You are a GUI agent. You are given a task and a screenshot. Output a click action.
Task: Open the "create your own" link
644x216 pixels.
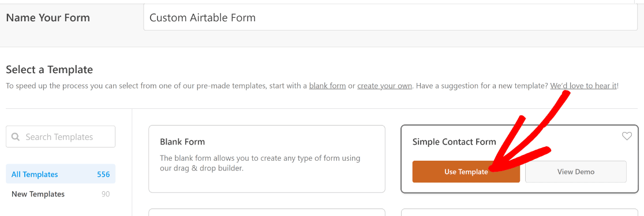coord(384,86)
